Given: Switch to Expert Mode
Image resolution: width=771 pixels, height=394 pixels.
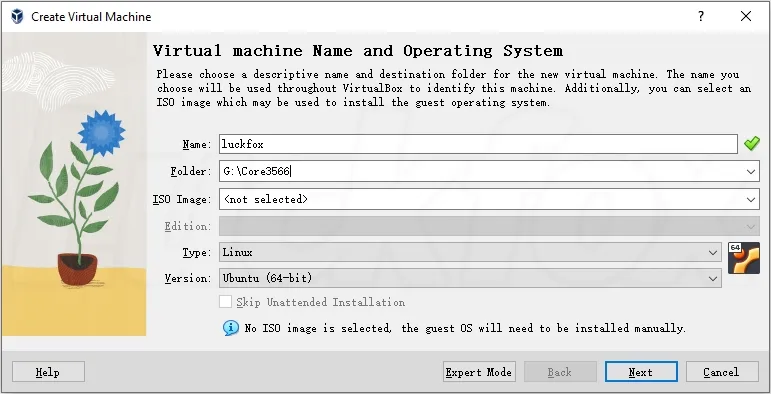Looking at the screenshot, I should point(479,372).
